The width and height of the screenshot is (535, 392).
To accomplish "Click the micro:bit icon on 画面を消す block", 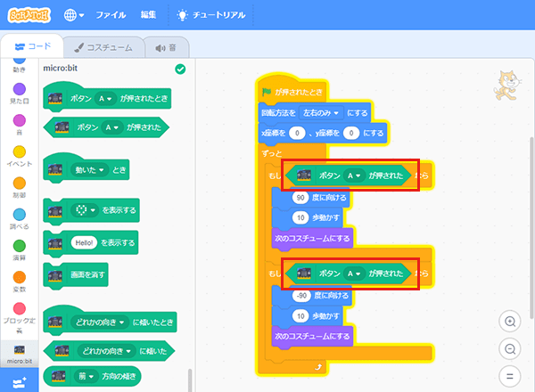I will (55, 275).
